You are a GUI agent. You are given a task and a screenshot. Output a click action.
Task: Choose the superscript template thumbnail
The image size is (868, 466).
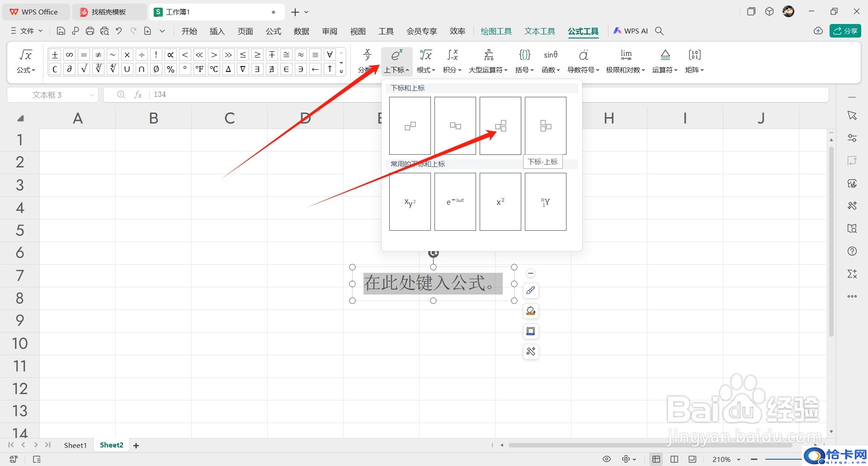[410, 126]
